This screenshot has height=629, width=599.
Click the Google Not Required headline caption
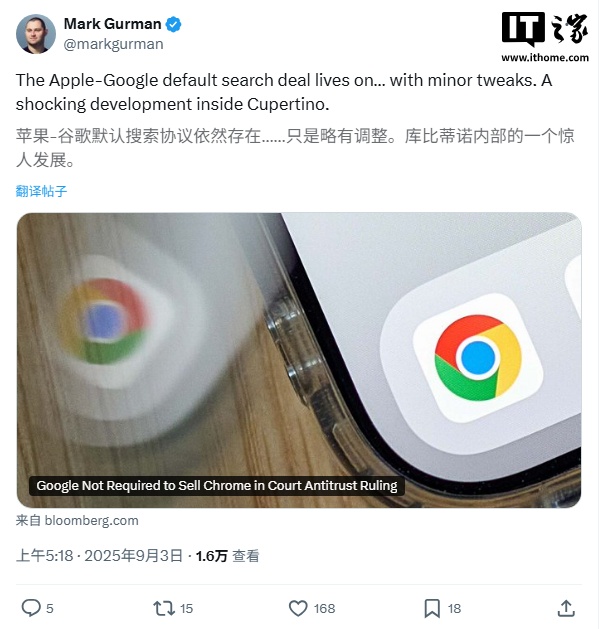pos(217,485)
